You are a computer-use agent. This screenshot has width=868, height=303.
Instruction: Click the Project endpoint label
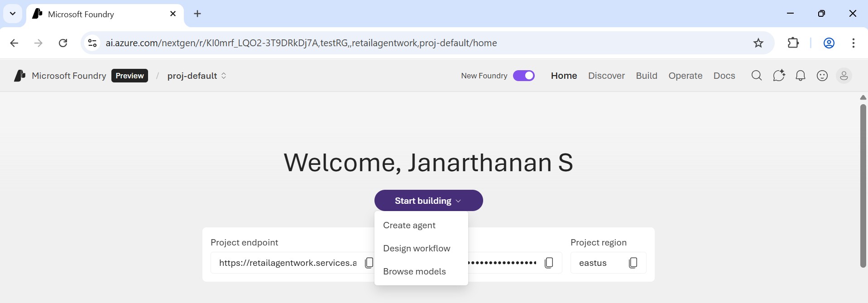[x=245, y=242]
